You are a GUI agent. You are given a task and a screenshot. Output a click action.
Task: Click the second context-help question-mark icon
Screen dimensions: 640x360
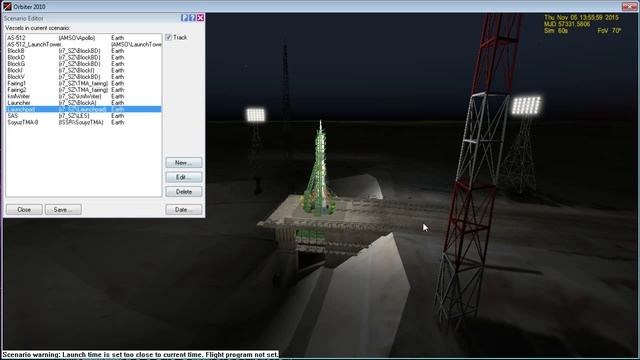[192, 18]
